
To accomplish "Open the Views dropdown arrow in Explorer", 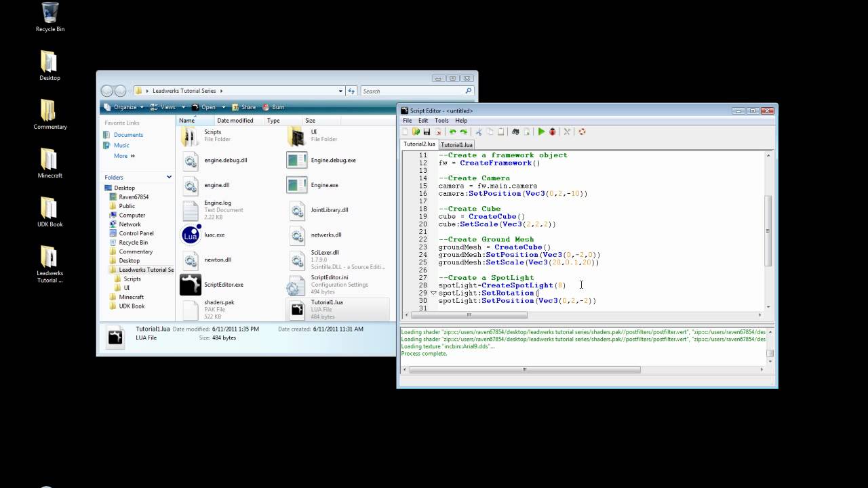I will click(x=183, y=107).
